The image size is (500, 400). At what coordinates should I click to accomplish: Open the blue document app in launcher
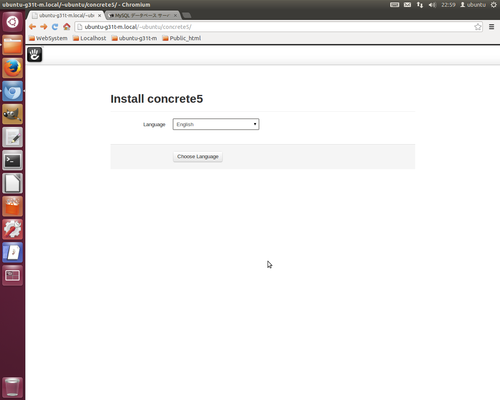click(13, 252)
